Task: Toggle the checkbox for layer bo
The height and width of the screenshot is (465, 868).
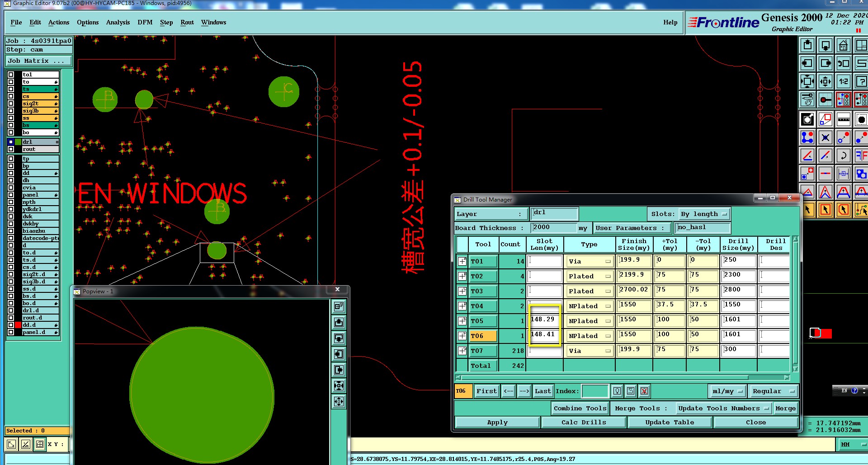Action: 11,132
